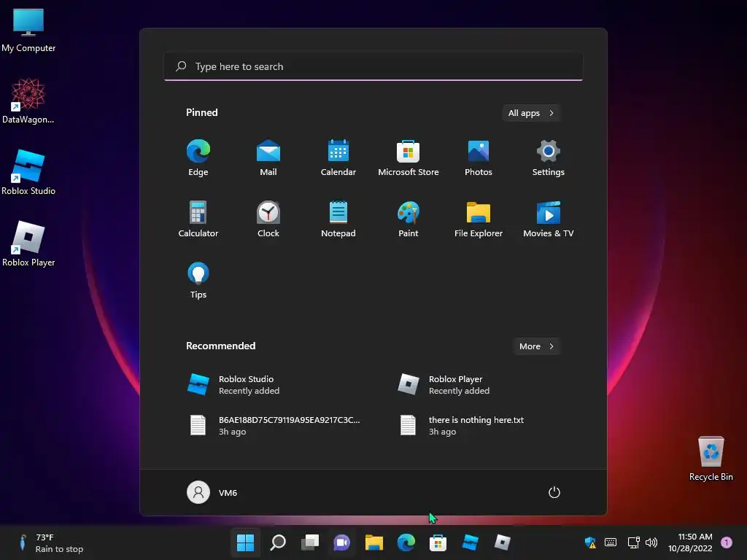
Task: Select the Roblox Player desktop shortcut
Action: [x=28, y=244]
